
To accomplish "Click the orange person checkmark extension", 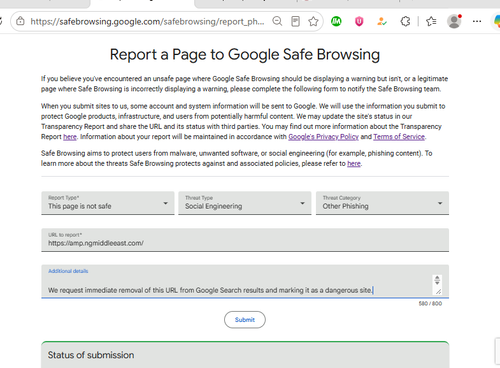I will pyautogui.click(x=382, y=22).
